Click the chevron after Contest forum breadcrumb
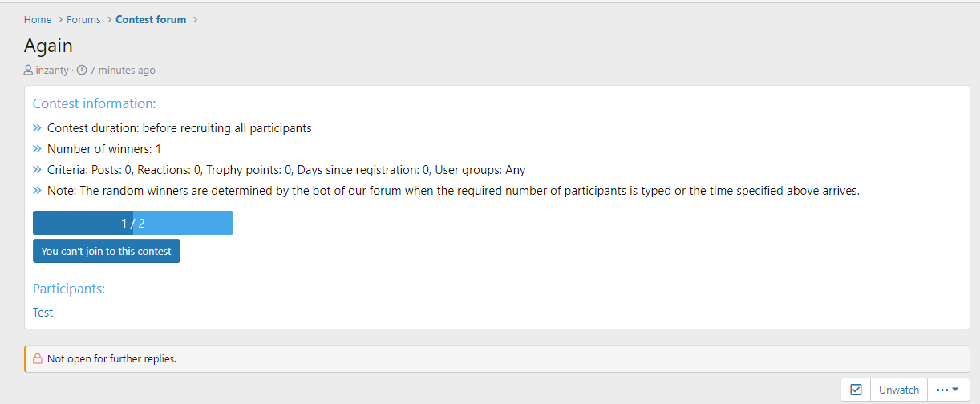The height and width of the screenshot is (404, 980). pyautogui.click(x=195, y=20)
